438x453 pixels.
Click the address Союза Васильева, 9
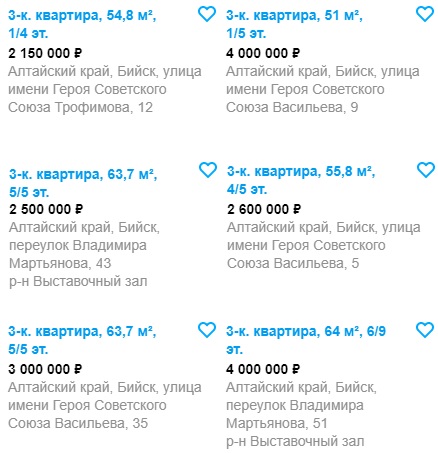click(292, 107)
